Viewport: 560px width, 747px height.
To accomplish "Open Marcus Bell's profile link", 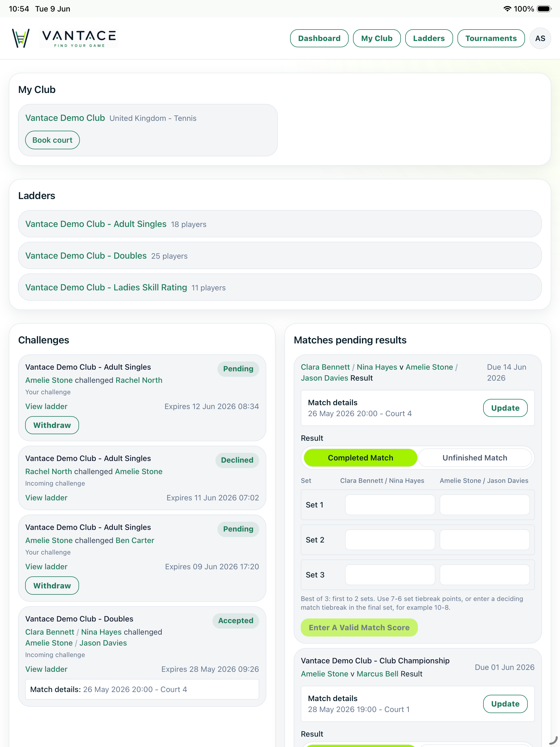I will click(377, 674).
